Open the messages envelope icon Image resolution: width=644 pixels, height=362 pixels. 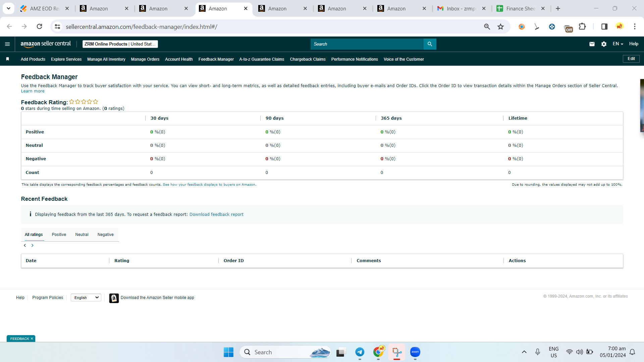click(592, 44)
